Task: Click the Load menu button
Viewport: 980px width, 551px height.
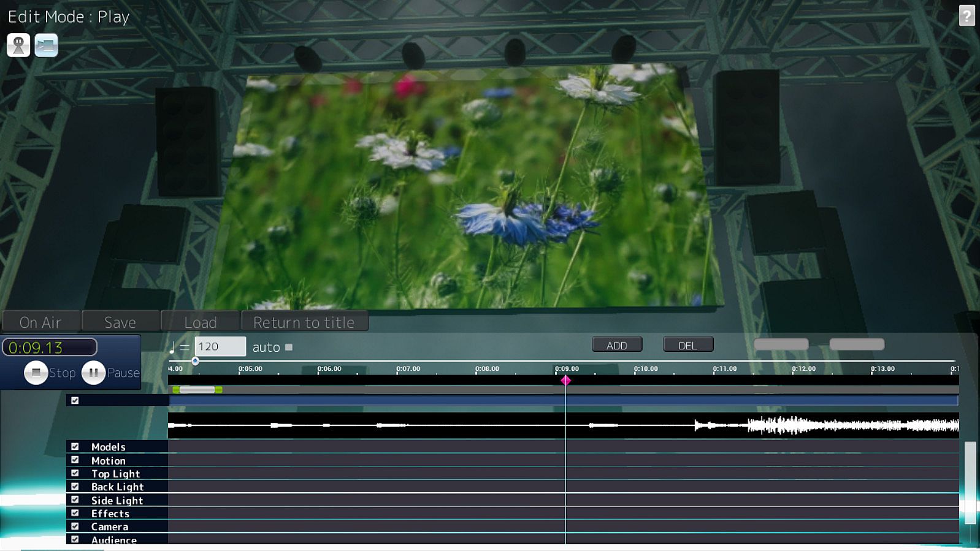Action: point(201,322)
